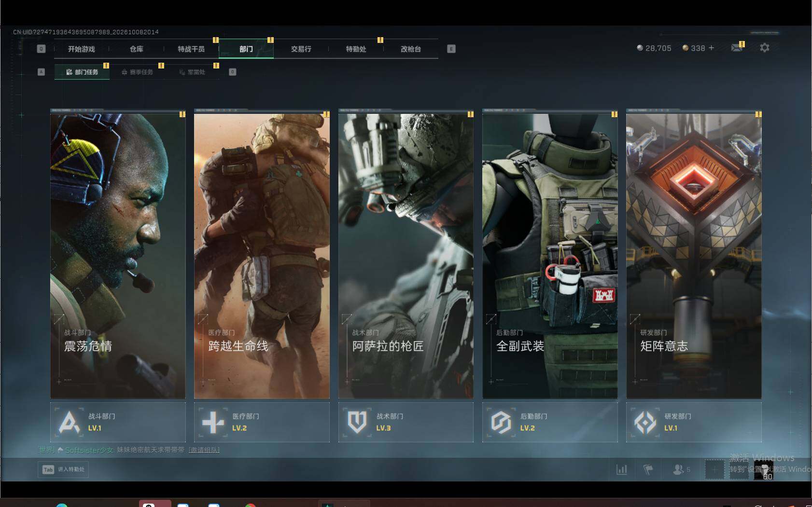812x507 pixels.
Task: Click the add teammate plus slot
Action: (x=714, y=469)
